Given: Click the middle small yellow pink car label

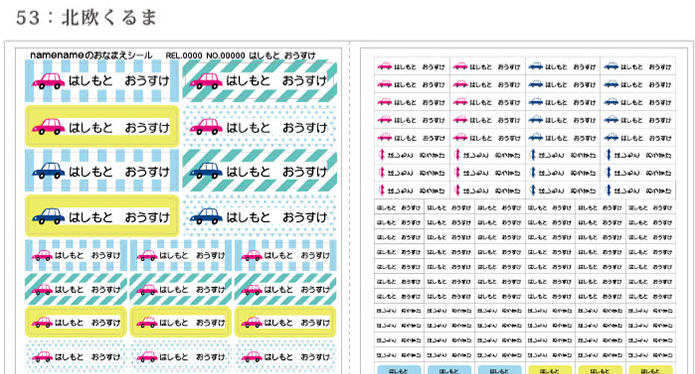Looking at the screenshot, I should tap(180, 322).
